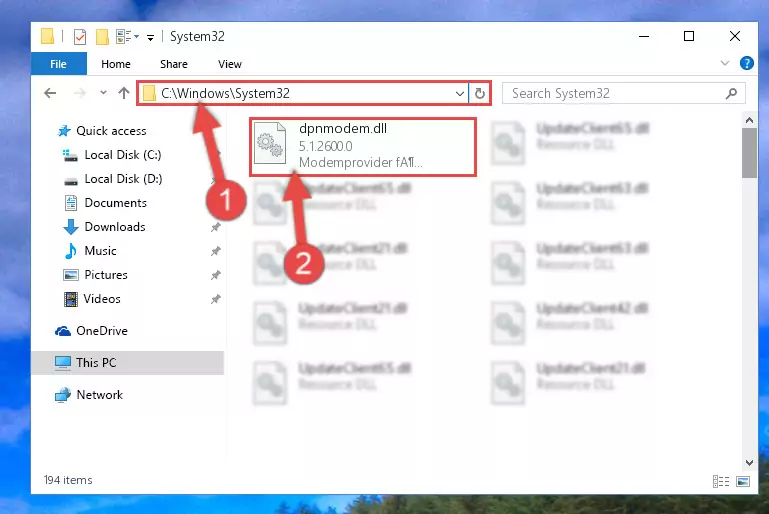The image size is (769, 514).
Task: Open the Share ribbon tab
Action: coord(174,64)
